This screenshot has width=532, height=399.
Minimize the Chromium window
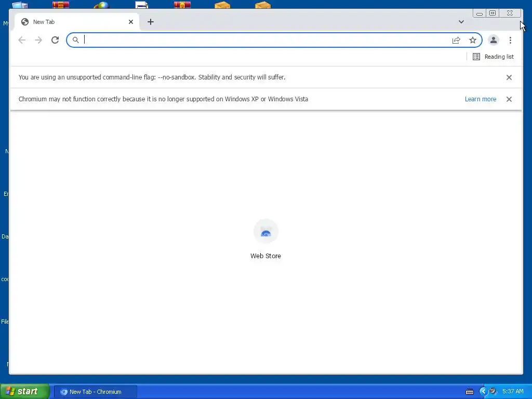[480, 13]
